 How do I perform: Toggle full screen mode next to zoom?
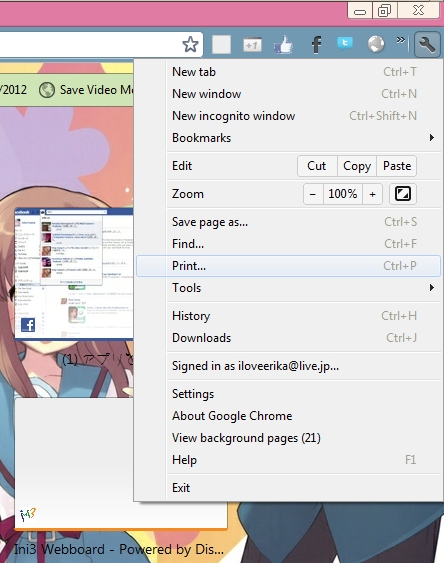(403, 194)
